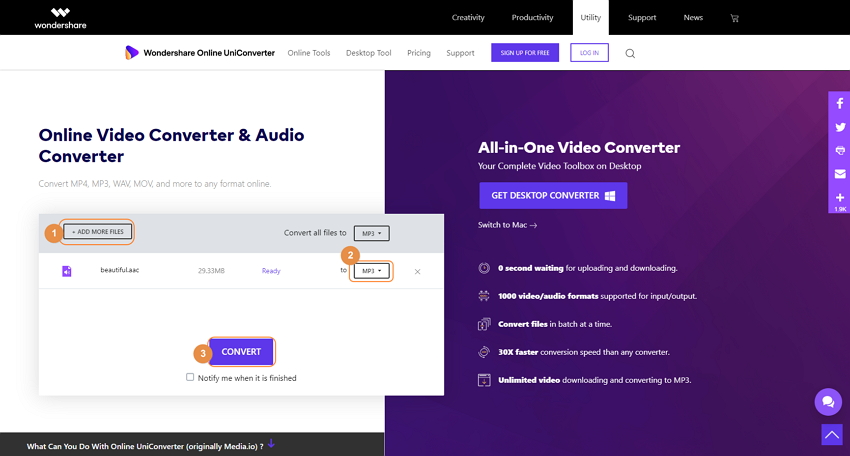Share via email icon
Viewport: 850px width, 456px height.
point(840,174)
